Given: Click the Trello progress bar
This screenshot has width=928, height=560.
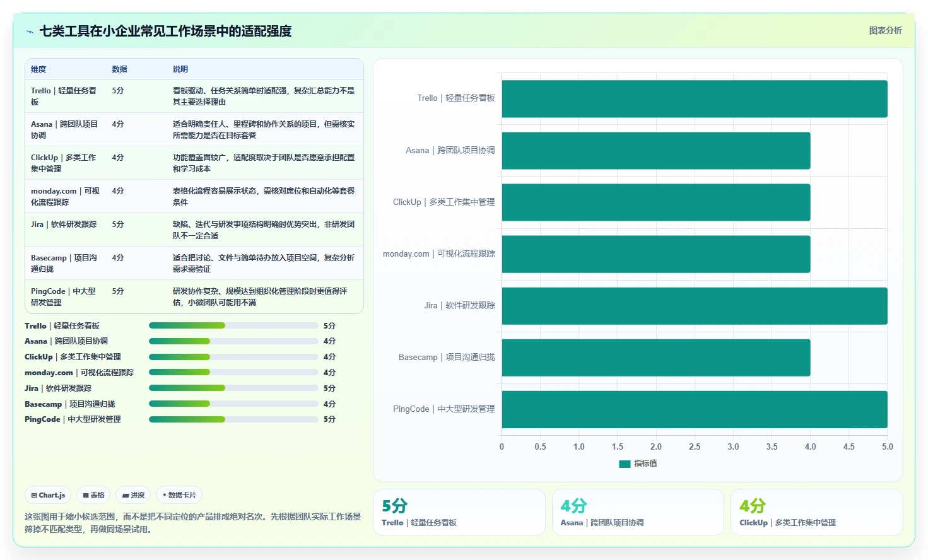Looking at the screenshot, I should pyautogui.click(x=233, y=325).
